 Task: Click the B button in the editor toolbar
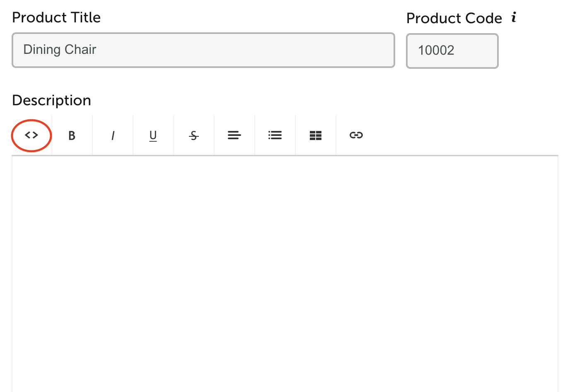click(72, 135)
